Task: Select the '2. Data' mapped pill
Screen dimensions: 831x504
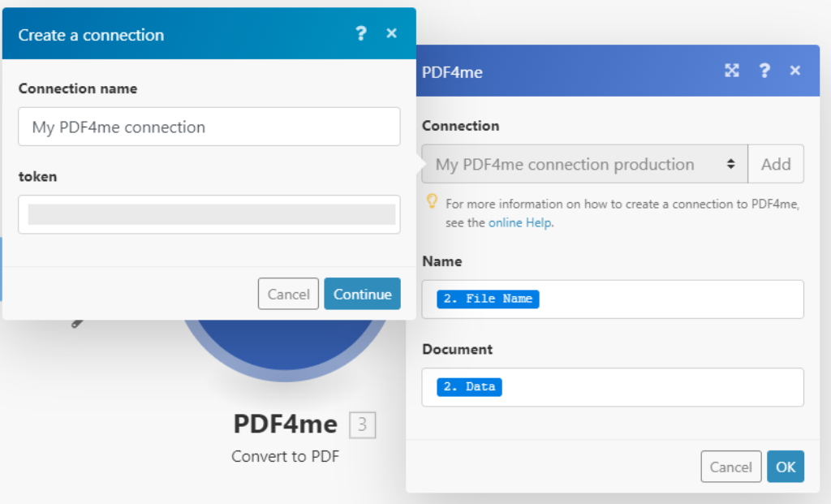Action: (x=469, y=387)
